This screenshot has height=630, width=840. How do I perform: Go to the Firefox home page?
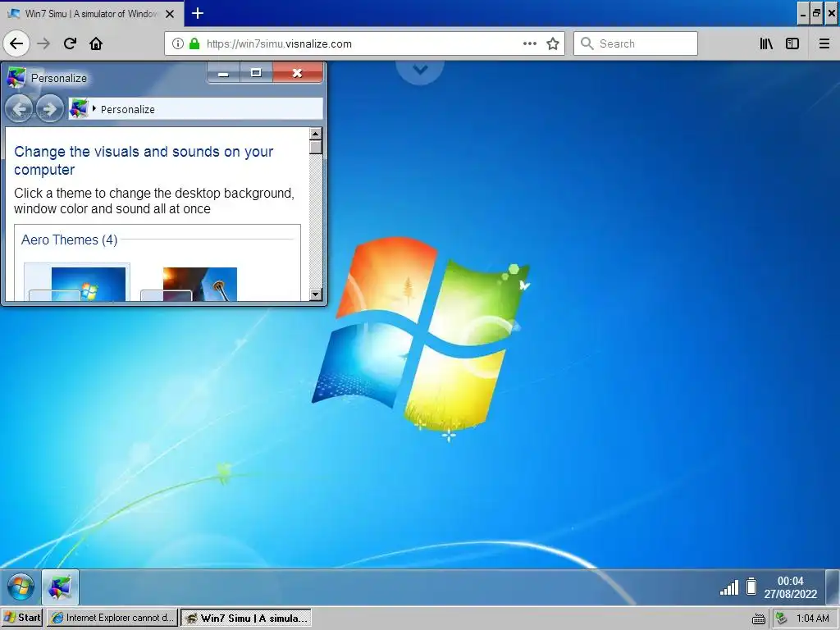(96, 43)
